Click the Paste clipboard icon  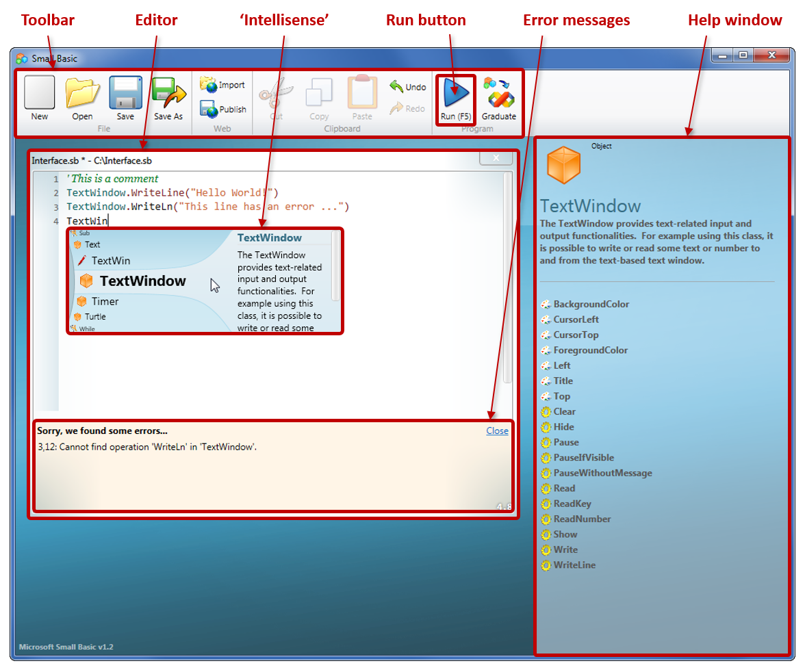(362, 92)
